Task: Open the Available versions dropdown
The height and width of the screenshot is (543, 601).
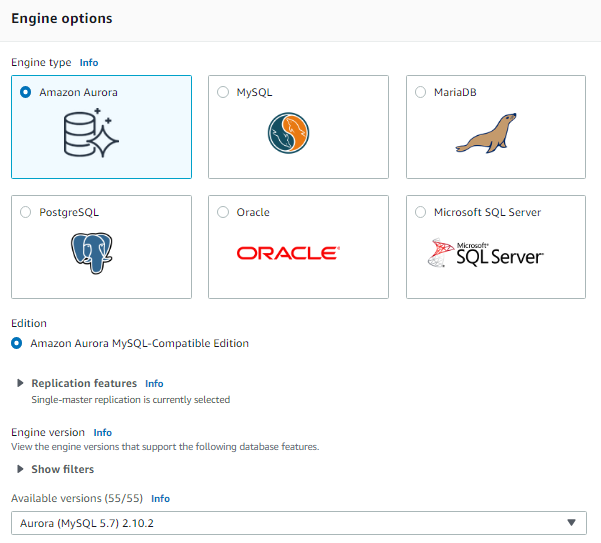Action: tap(299, 523)
